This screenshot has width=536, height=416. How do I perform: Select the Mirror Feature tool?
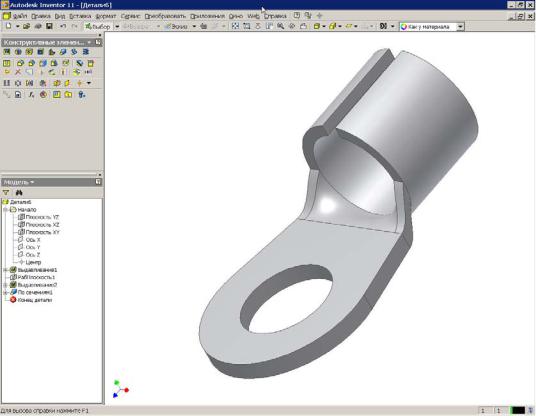(x=30, y=83)
